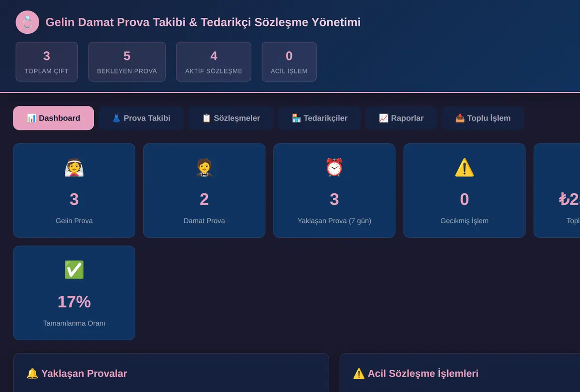The image size is (580, 392).
Task: Click the "Gecikmiş İşlem" card label
Action: 464,221
